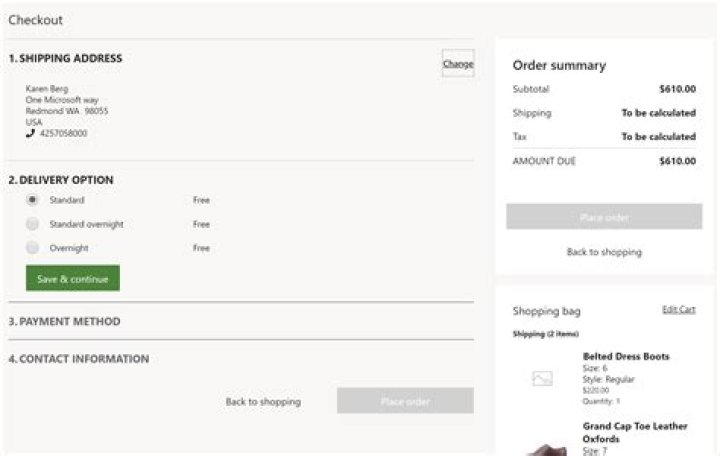Image resolution: width=720 pixels, height=456 pixels.
Task: Pick the Overnight delivery radio button
Action: [32, 248]
